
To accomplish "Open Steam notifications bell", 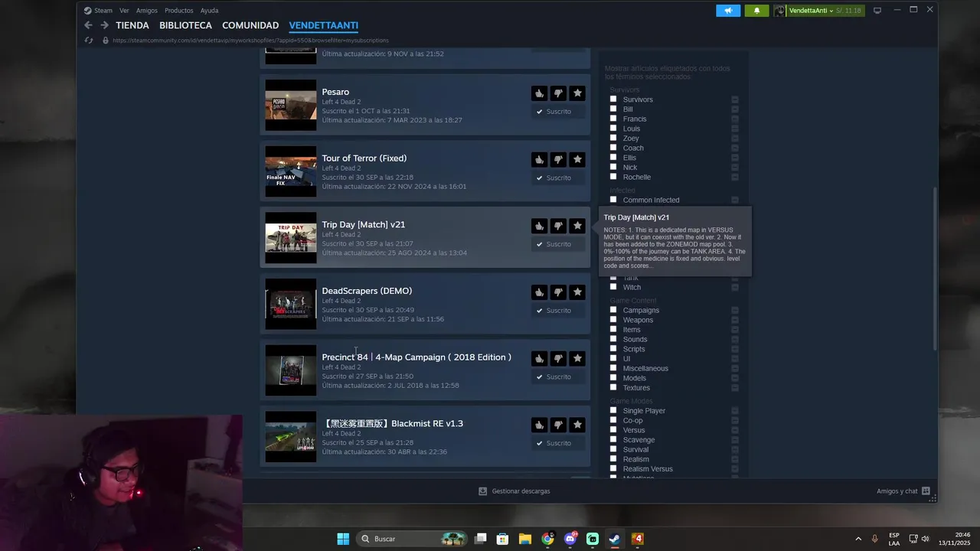I will click(x=756, y=11).
